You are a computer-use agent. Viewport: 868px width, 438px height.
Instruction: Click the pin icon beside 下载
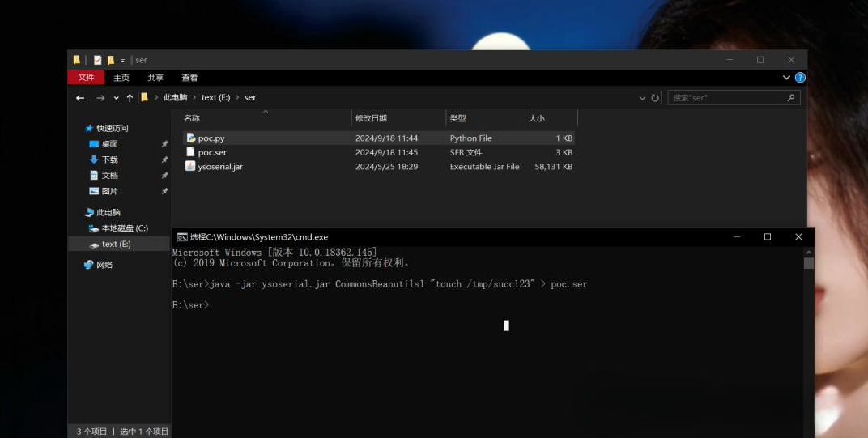coord(164,159)
